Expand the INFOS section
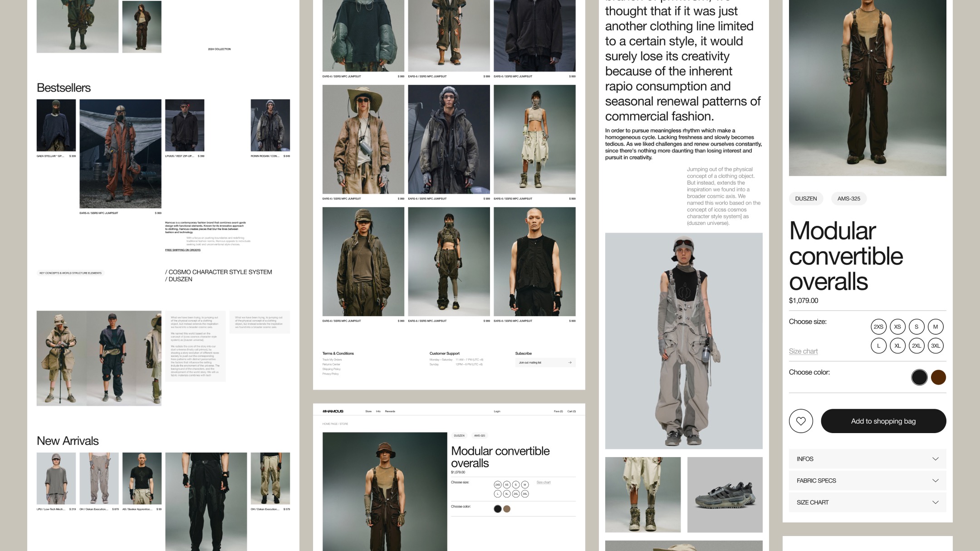Screen dimensions: 980x551 [x=867, y=459]
